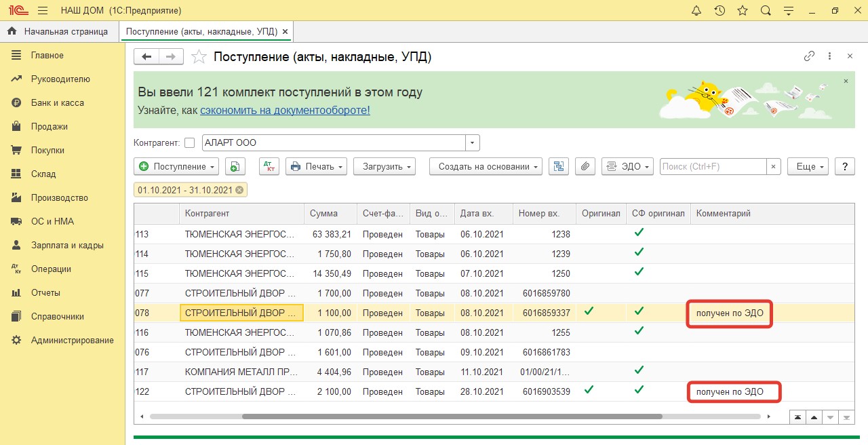Follow the сэкономить на документообороте link
This screenshot has height=445, width=868.
tap(285, 110)
